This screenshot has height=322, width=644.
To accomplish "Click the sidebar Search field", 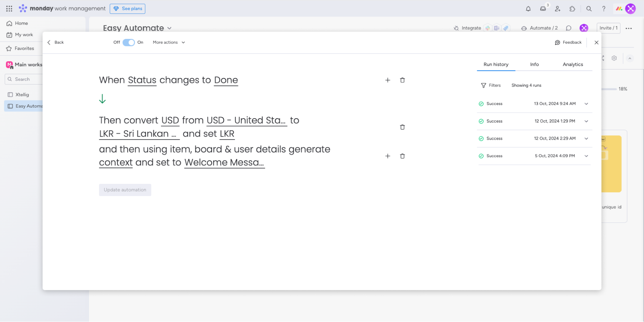I will pos(24,79).
